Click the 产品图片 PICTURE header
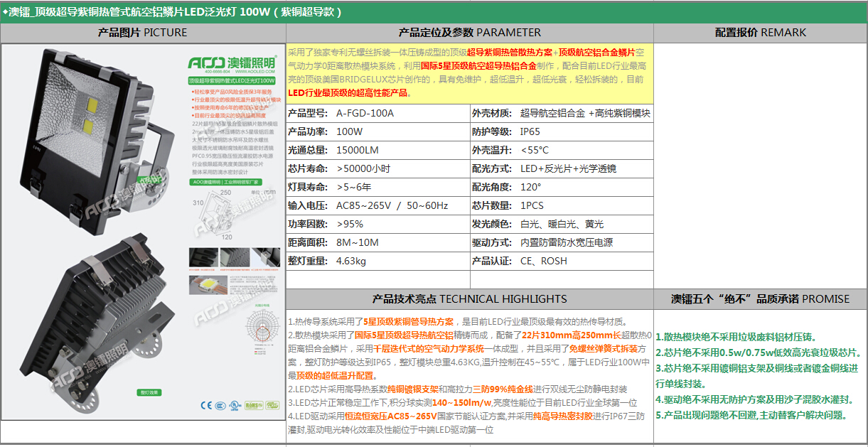This screenshot has height=447, width=868. 143,33
